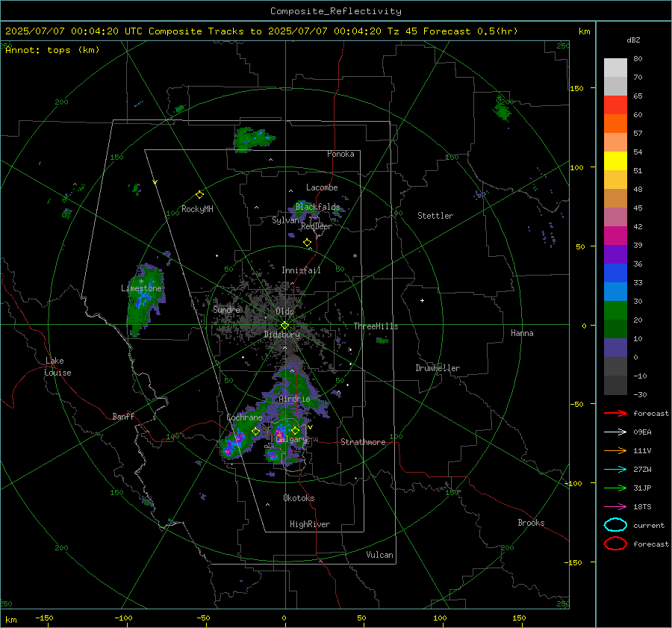Click the yellow diamond marker south of RedDeer
The width and height of the screenshot is (672, 628).
[307, 243]
